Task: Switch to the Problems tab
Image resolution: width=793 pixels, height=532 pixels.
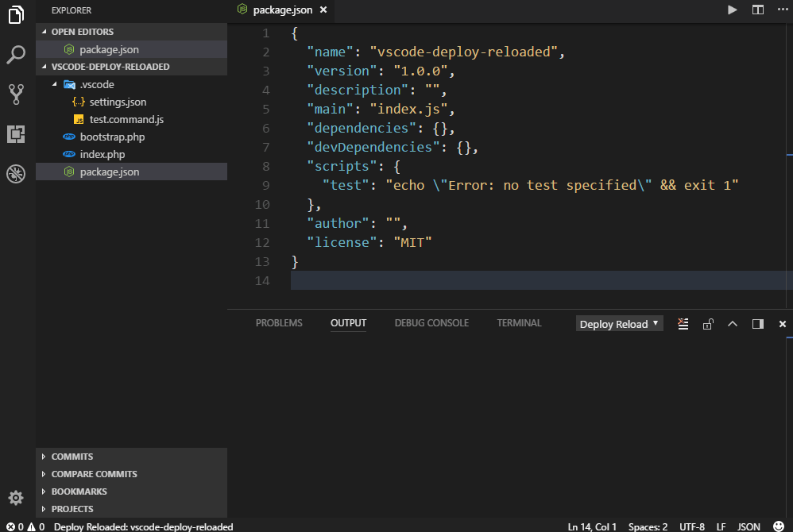Action: pos(279,323)
